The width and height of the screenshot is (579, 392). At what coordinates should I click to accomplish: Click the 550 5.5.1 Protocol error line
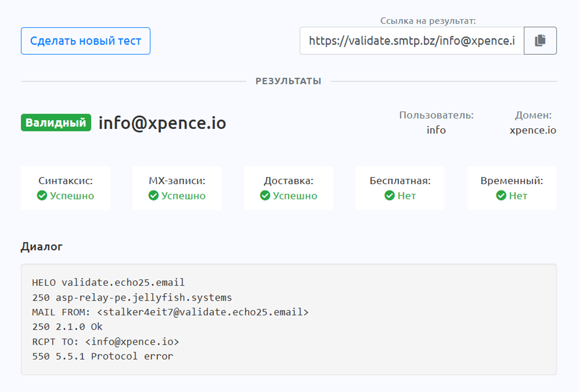[102, 356]
